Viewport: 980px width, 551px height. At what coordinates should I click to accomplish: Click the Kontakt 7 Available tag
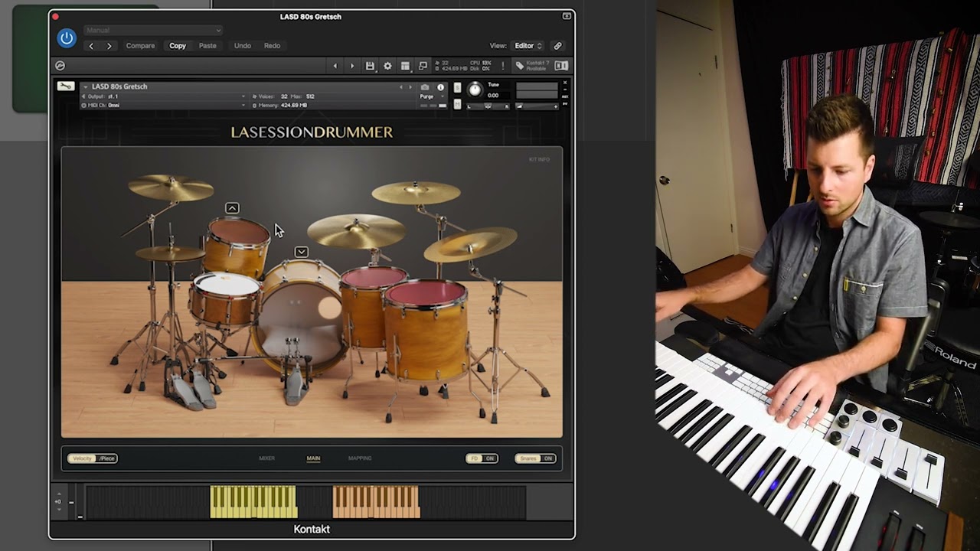click(532, 66)
